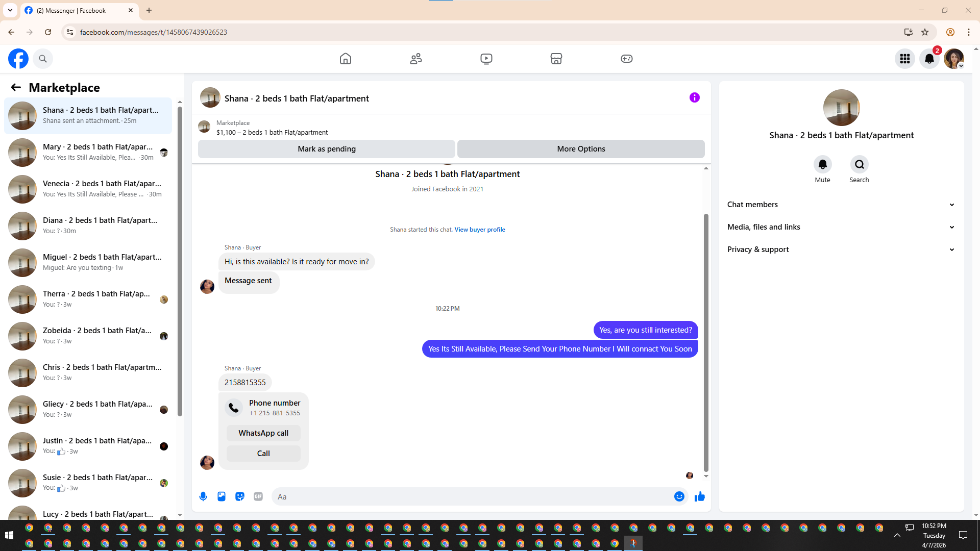
Task: Click Shana's conversation header avatar
Action: [210, 97]
